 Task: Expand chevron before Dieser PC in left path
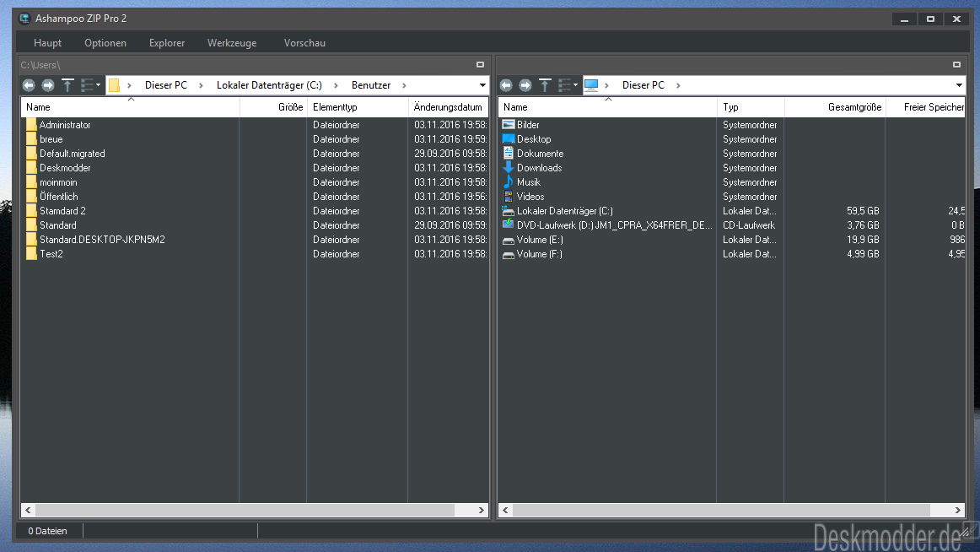[x=129, y=85]
